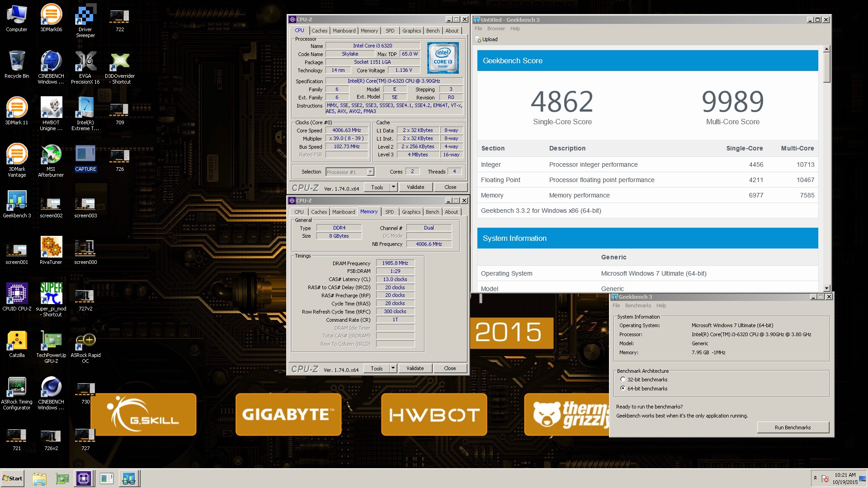
Task: Open Processor #1 selection dropdown
Action: click(350, 172)
